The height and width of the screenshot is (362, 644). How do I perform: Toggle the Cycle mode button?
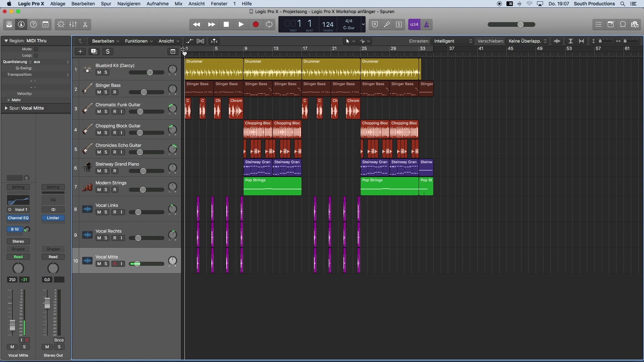269,24
